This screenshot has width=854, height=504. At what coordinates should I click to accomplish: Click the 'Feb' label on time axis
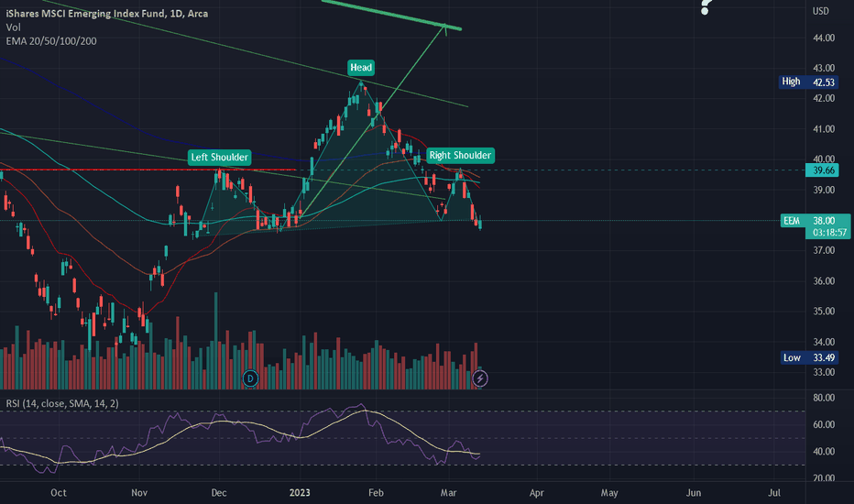pos(376,493)
